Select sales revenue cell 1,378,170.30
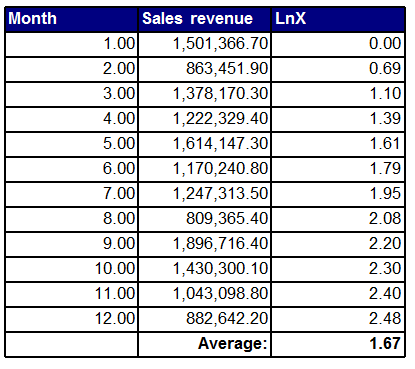 point(205,94)
